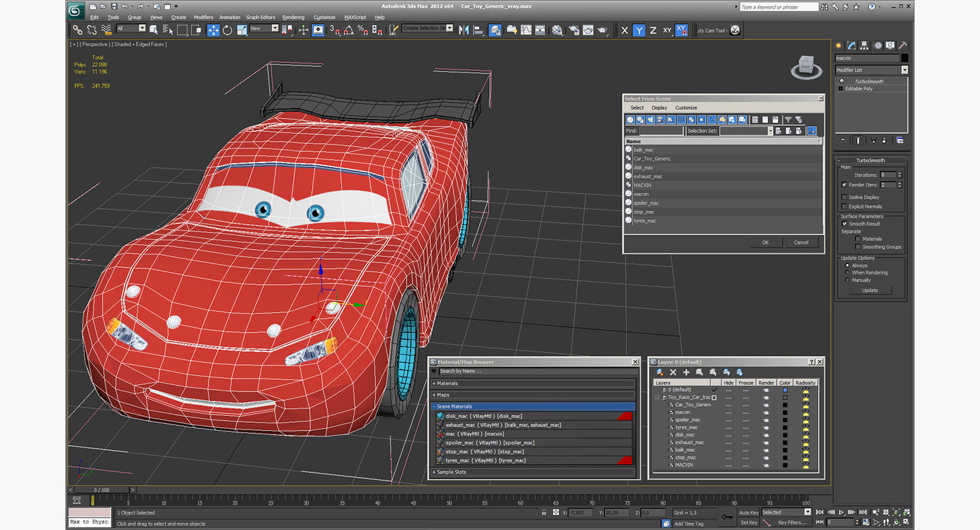Image resolution: width=980 pixels, height=530 pixels.
Task: Activate the Select and Scale tool
Action: pos(242,30)
